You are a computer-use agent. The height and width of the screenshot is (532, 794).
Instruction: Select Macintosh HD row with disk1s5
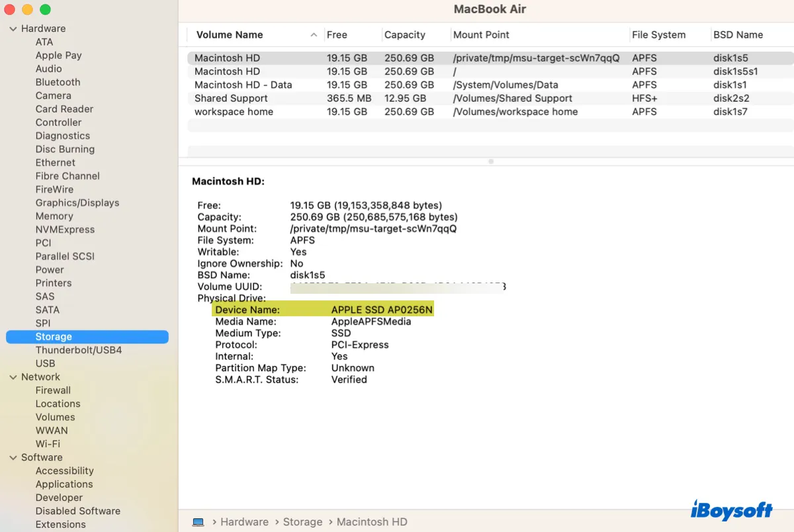tap(490, 58)
